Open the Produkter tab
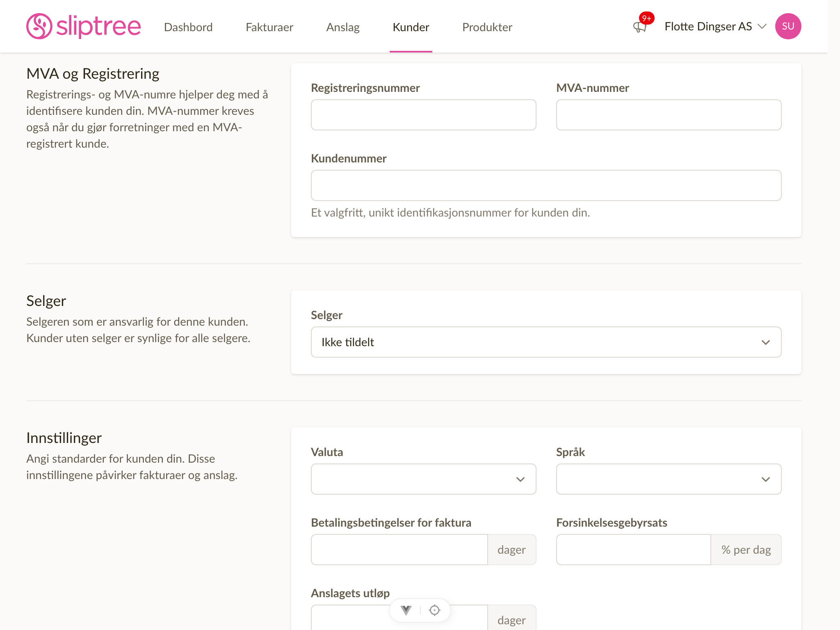Image resolution: width=840 pixels, height=630 pixels. click(x=487, y=27)
